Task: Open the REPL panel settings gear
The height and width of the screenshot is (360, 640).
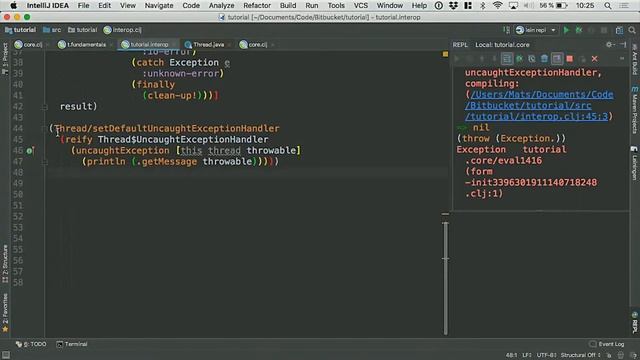Action: point(609,45)
